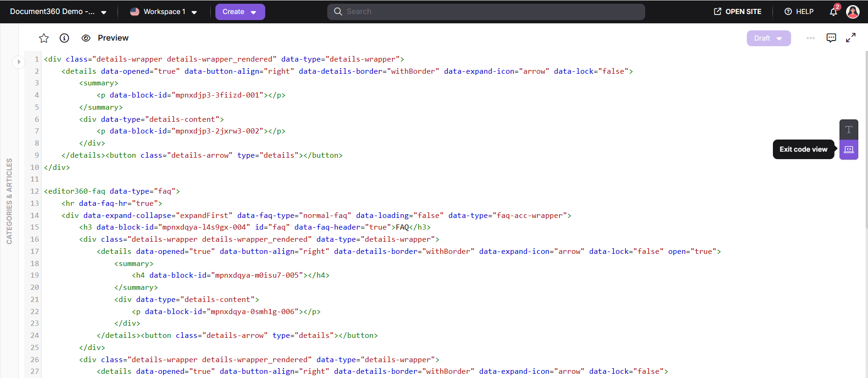Click line 12 containing editor360-faq tag
The width and height of the screenshot is (868, 378).
pos(112,191)
